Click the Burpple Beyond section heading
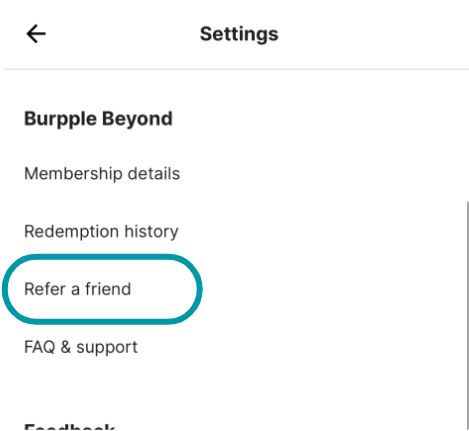The height and width of the screenshot is (431, 469). click(x=98, y=119)
